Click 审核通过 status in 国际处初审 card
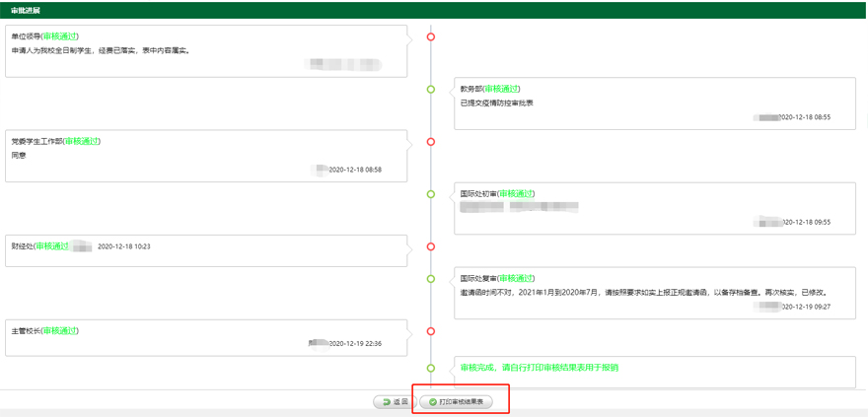The width and height of the screenshot is (868, 417). tap(516, 194)
